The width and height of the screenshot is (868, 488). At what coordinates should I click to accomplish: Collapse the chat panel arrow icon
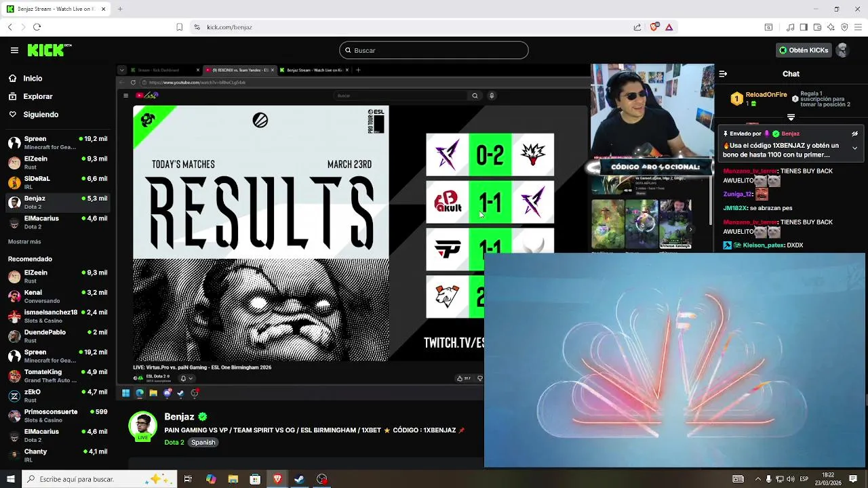click(x=723, y=74)
